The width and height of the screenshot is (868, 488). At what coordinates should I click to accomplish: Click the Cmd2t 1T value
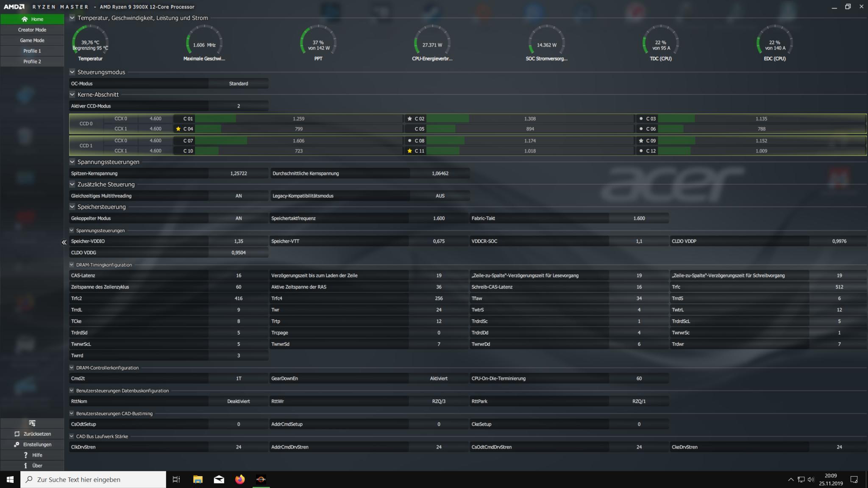(x=238, y=378)
